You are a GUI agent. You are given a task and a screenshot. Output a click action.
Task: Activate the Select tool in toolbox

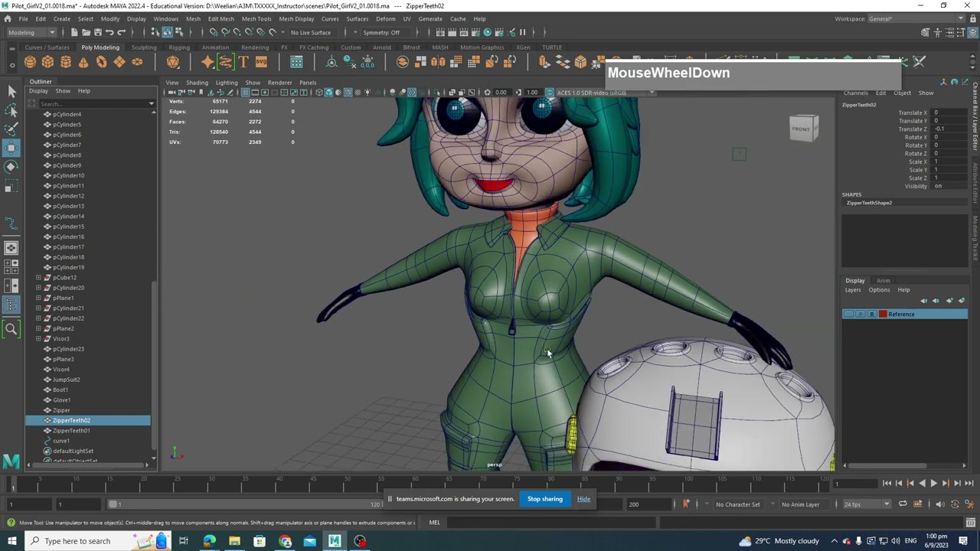pos(11,92)
